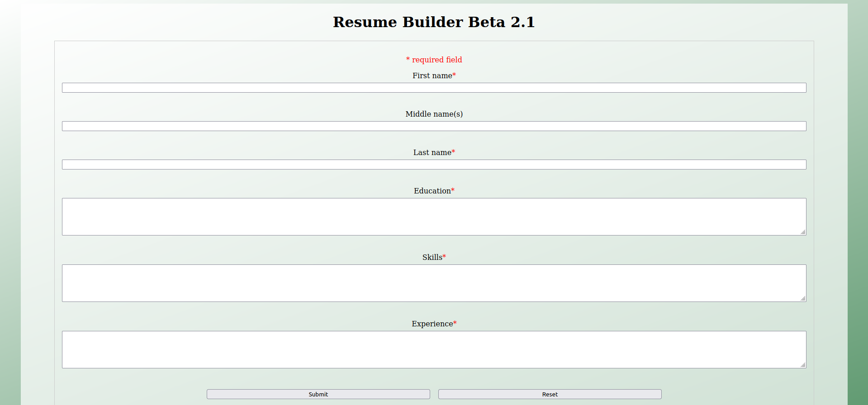Click inside the Education text area
868x405 pixels.
point(434,217)
